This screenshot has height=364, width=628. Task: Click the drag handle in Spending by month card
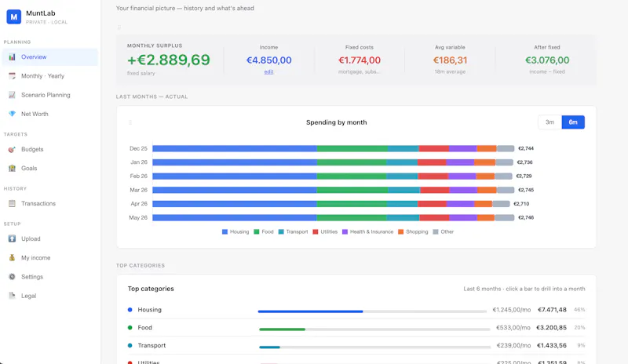(130, 122)
